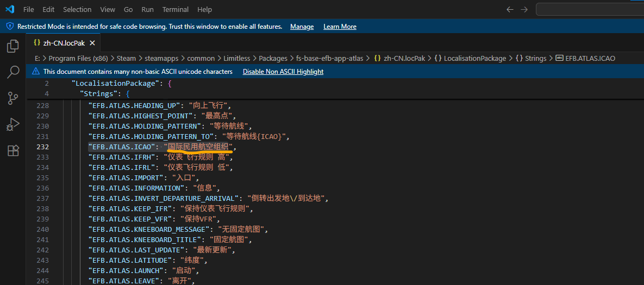Close the zh-CN.locPak editor tab
Screen dimensions: 644x285
(92, 42)
